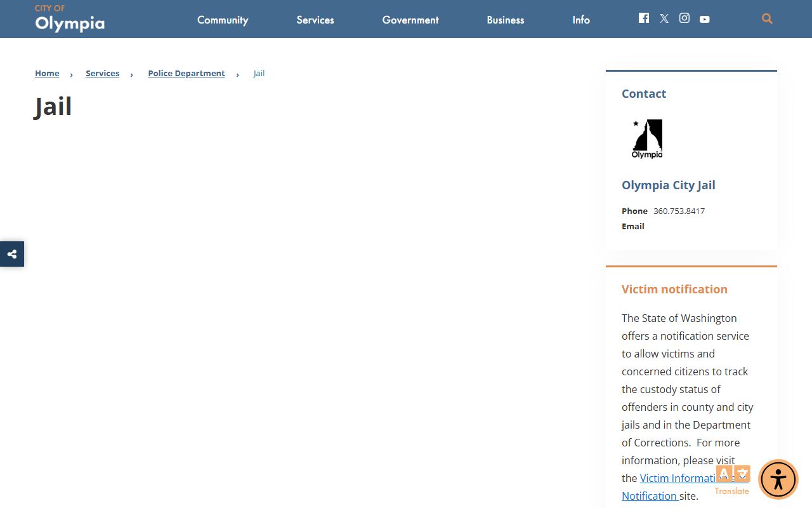Follow the Services breadcrumb link
This screenshot has width=812, height=508.
103,74
